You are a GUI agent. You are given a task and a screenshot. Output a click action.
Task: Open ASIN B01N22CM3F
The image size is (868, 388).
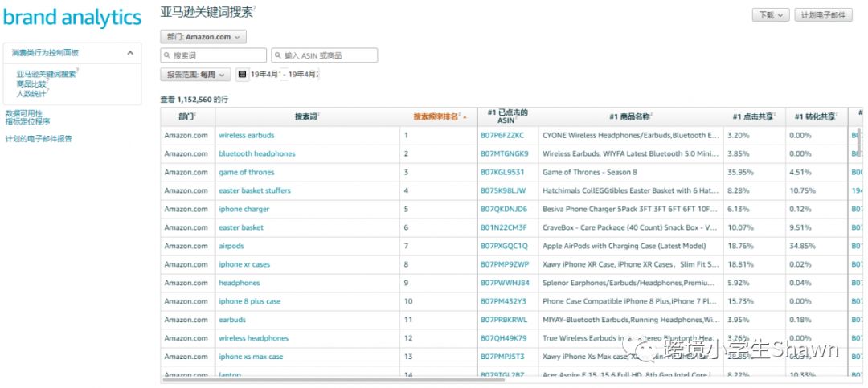click(x=504, y=227)
